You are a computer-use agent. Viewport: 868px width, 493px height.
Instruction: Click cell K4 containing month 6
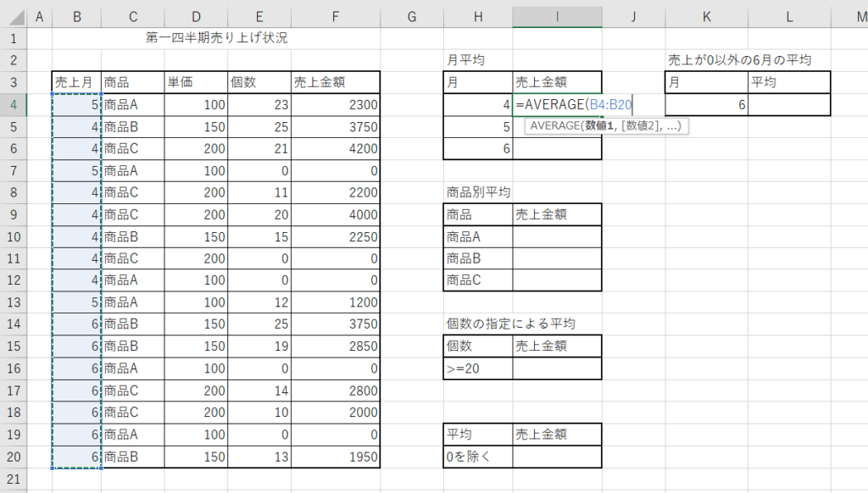tap(705, 104)
